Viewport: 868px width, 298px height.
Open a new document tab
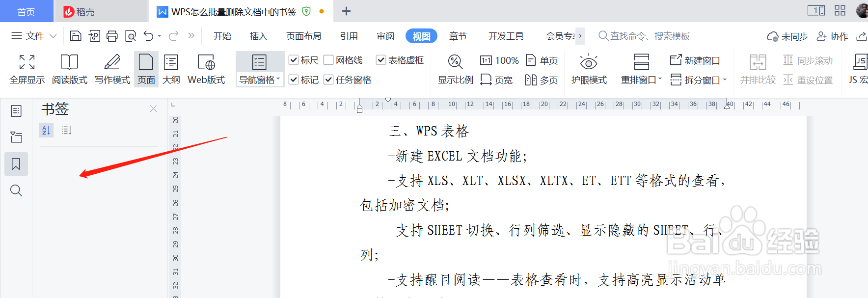coord(346,11)
